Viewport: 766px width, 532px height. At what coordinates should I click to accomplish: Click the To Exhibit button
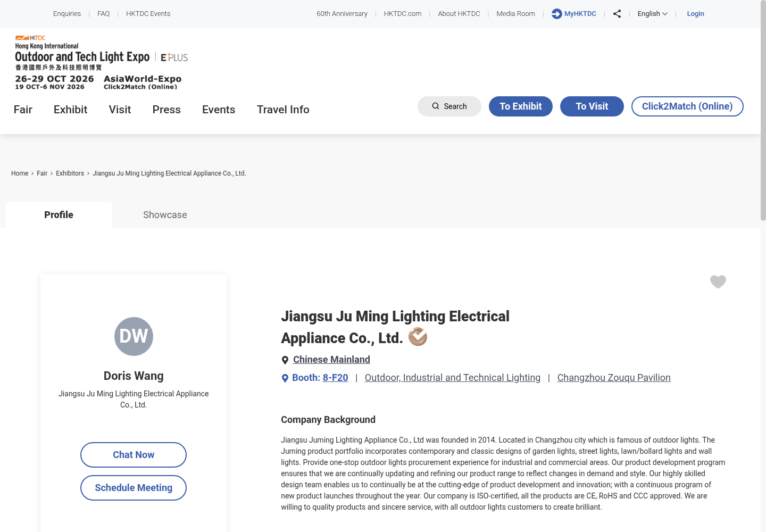[521, 106]
